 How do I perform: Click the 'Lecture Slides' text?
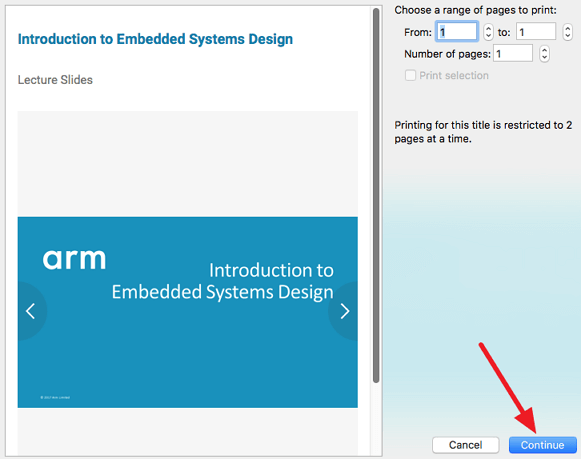(55, 80)
